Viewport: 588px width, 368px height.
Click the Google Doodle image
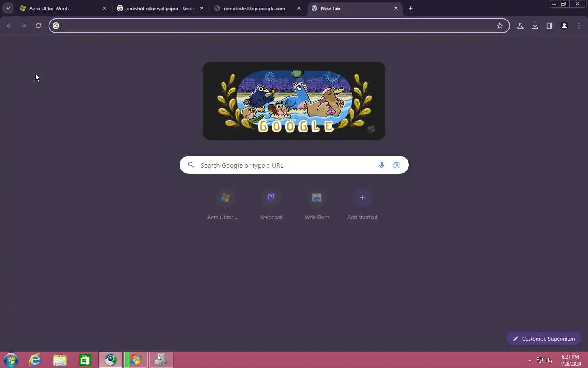pyautogui.click(x=294, y=101)
